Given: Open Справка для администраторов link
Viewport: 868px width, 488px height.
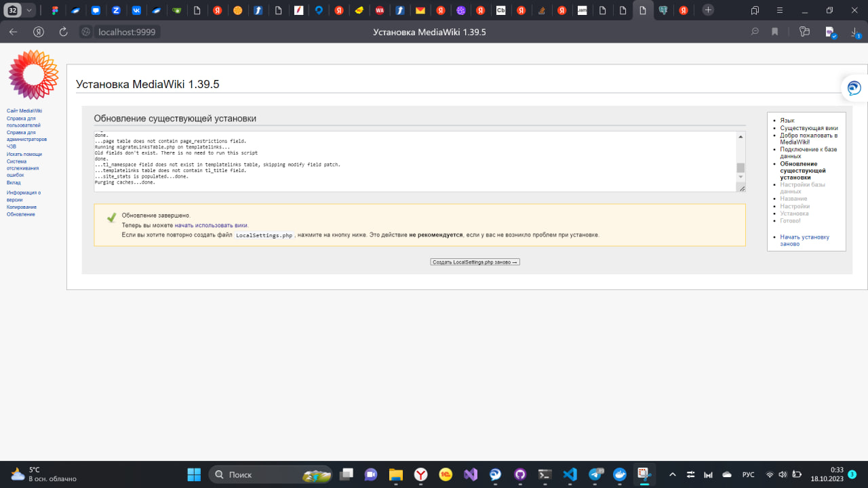Looking at the screenshot, I should pyautogui.click(x=27, y=136).
